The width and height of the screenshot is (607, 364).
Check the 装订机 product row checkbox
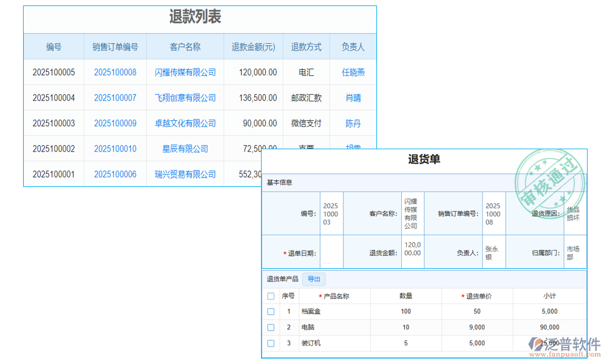pos(270,342)
